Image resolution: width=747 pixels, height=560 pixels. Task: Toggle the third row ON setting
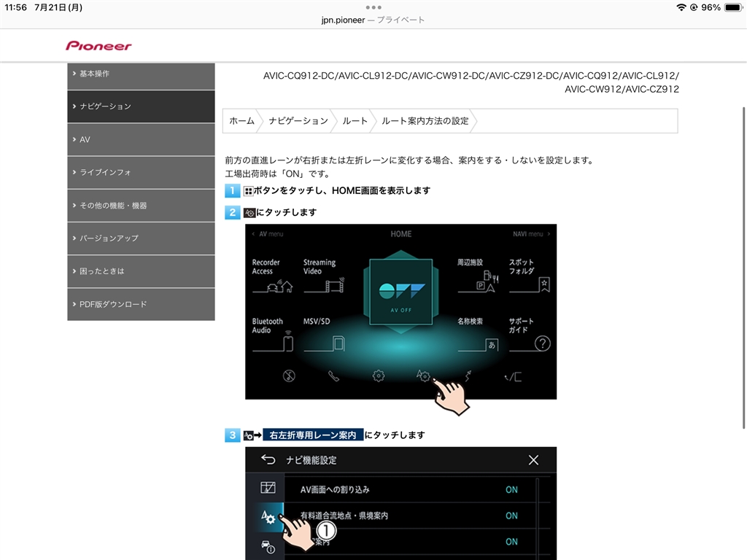coord(511,542)
